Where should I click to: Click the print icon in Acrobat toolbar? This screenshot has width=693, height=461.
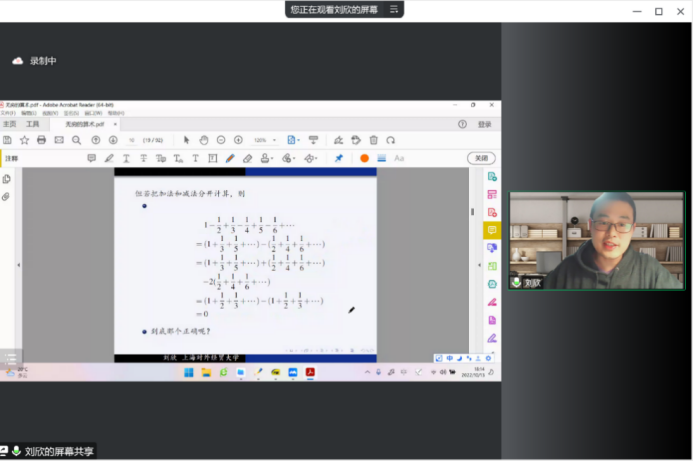41,140
